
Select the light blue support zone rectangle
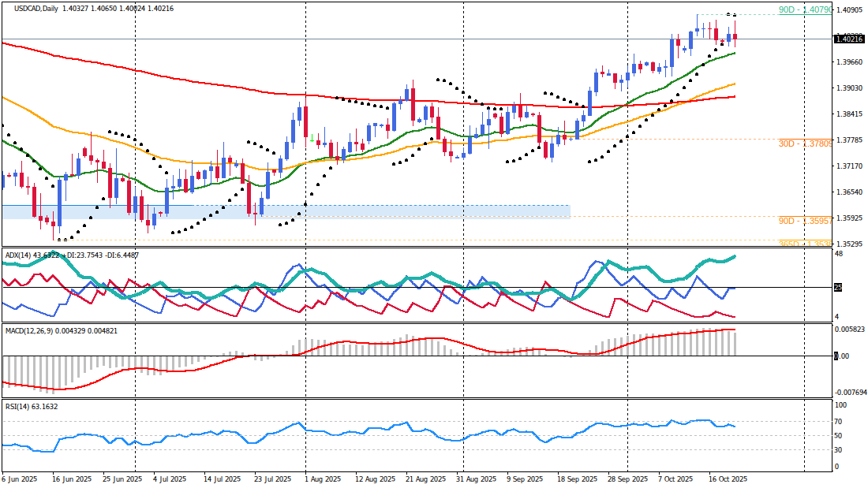click(x=286, y=212)
